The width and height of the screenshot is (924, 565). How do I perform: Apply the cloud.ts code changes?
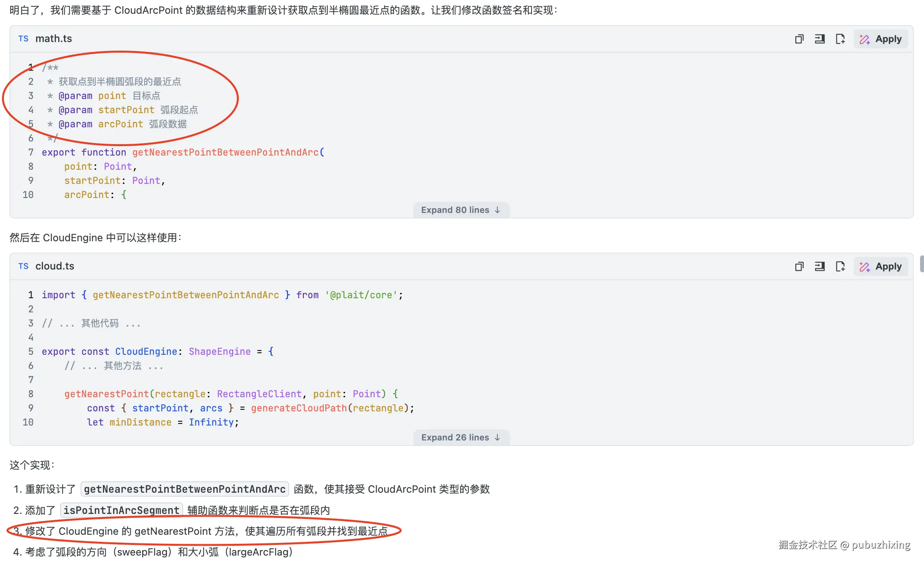pos(880,266)
